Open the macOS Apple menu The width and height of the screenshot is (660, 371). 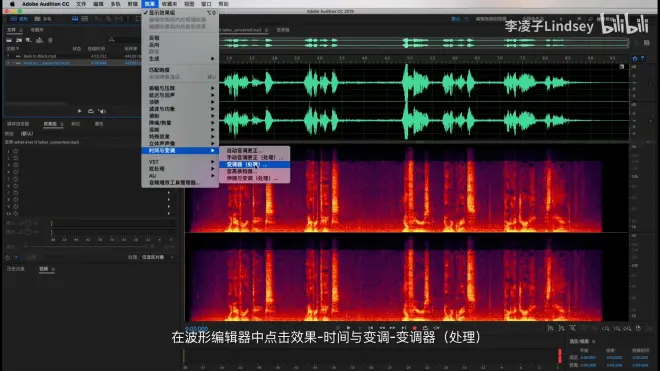[12, 4]
